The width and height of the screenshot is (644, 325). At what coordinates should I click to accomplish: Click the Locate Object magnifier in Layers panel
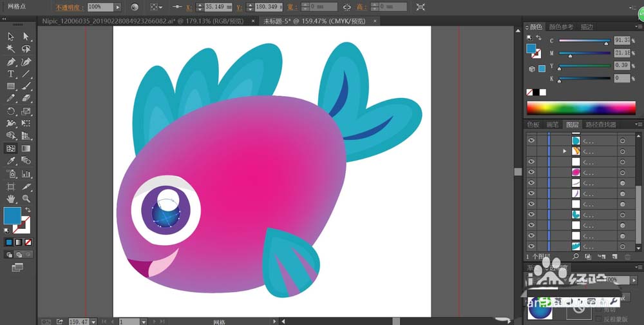[x=575, y=256]
